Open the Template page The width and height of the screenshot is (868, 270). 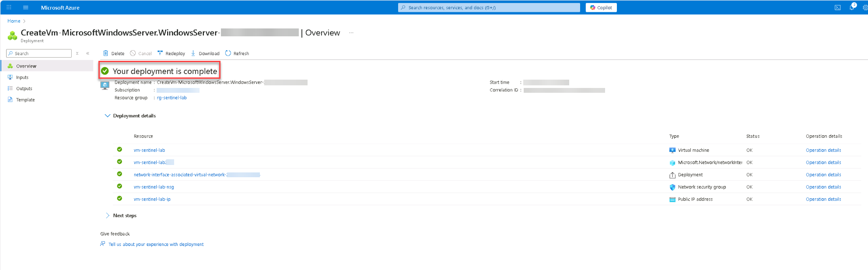coord(25,100)
